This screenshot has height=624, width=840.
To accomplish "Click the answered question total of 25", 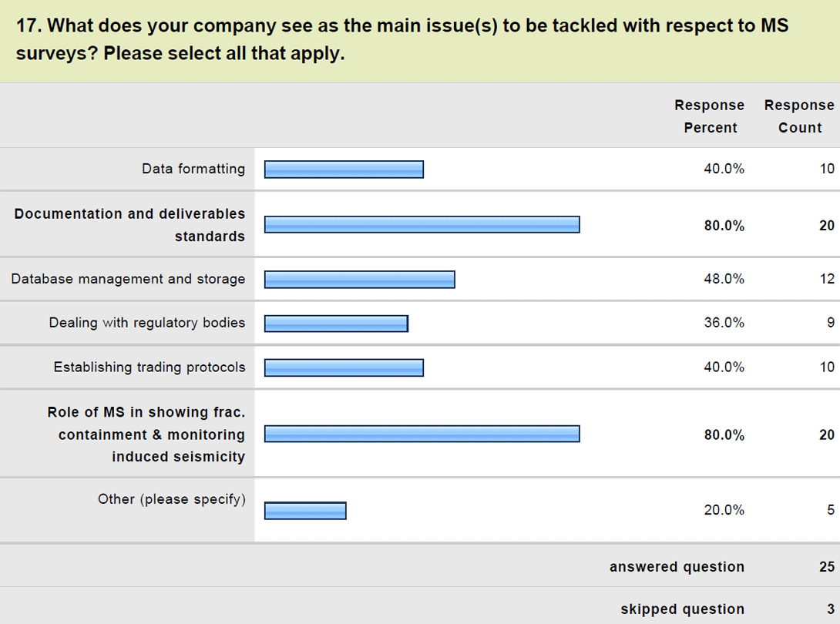I will click(x=827, y=567).
